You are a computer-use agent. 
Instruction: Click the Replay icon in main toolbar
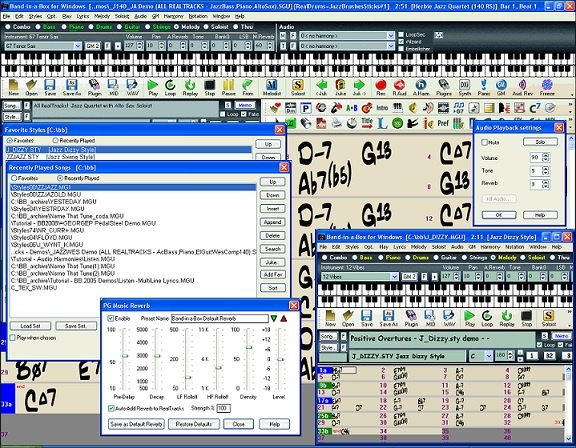click(x=190, y=87)
